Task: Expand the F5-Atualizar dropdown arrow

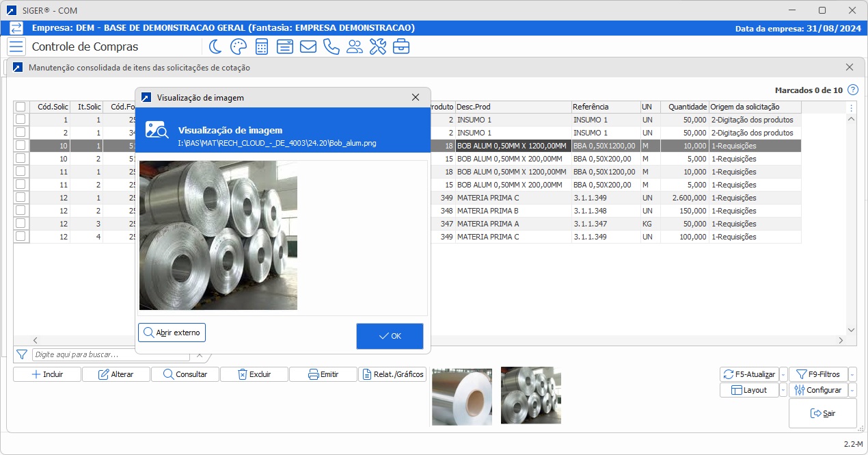Action: click(783, 375)
